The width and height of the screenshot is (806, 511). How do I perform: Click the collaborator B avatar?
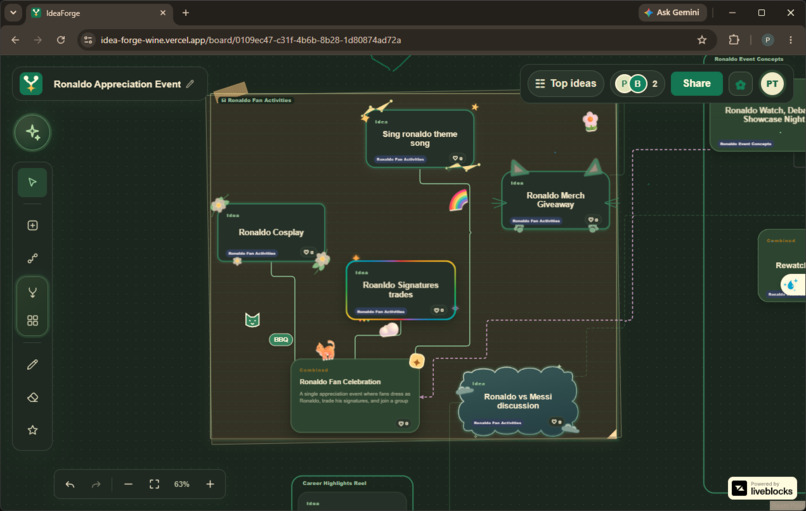point(637,84)
